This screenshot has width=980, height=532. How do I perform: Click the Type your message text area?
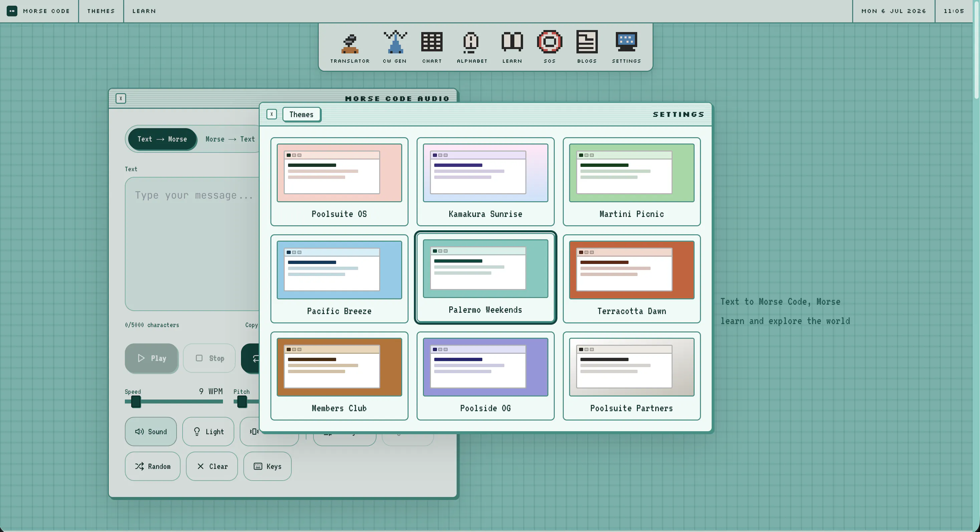tap(192, 244)
